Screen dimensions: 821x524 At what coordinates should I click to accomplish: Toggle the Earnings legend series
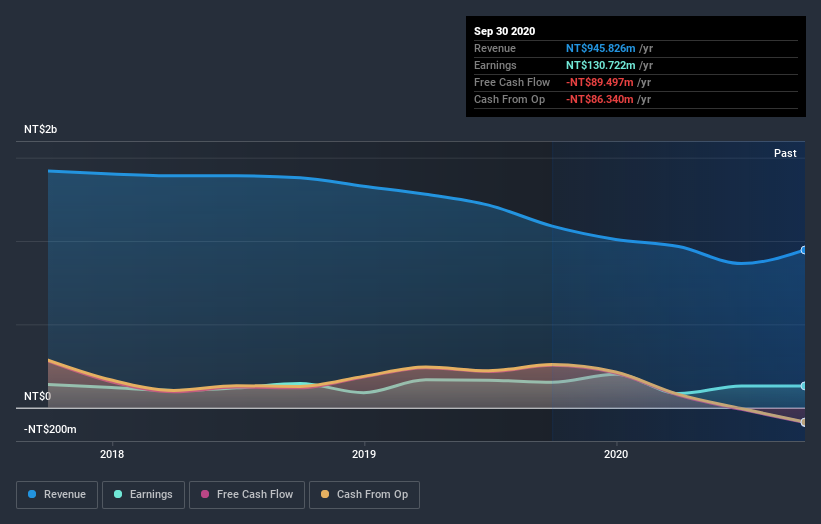tap(143, 495)
